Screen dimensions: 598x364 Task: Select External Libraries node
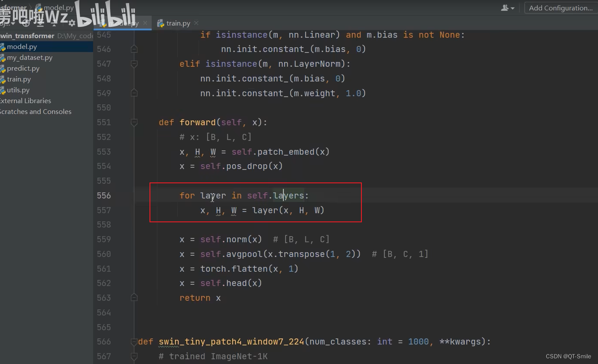(x=46, y=101)
